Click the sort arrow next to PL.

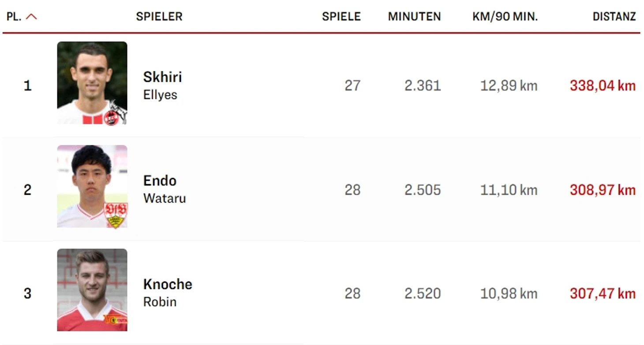click(31, 17)
